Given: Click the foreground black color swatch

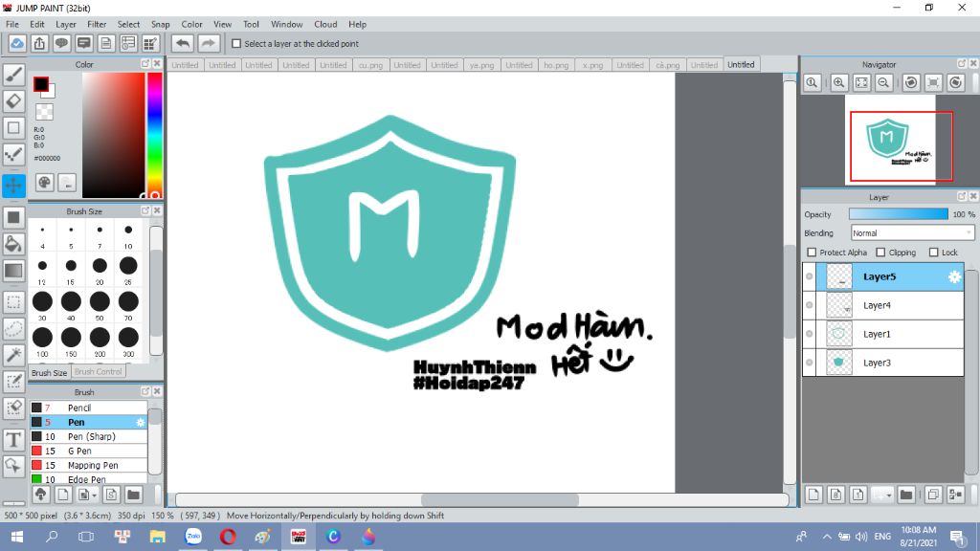Looking at the screenshot, I should coord(41,84).
